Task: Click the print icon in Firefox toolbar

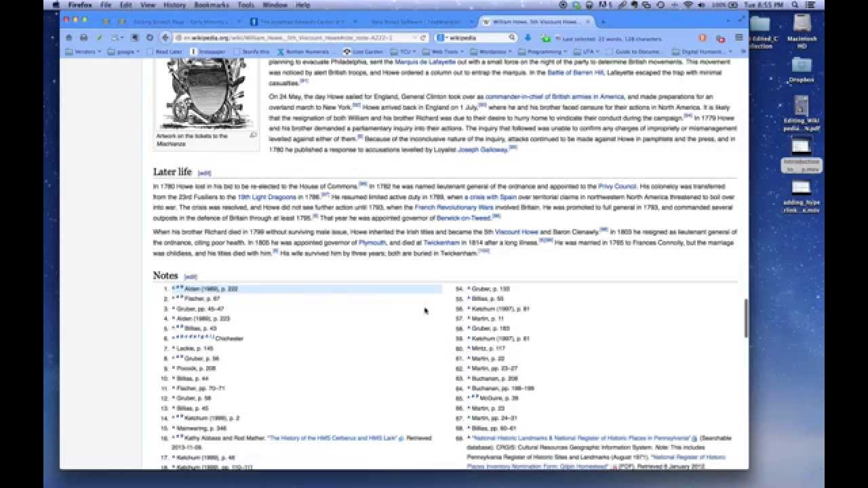Action: [84, 38]
